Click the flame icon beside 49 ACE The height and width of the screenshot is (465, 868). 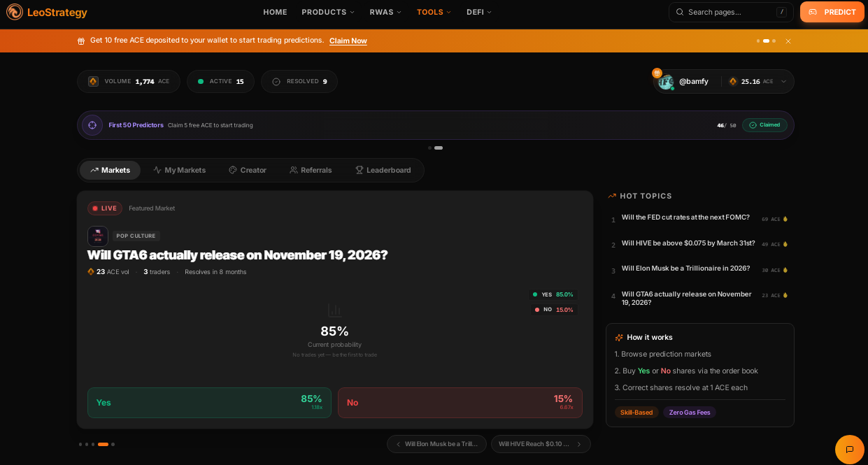click(x=785, y=245)
